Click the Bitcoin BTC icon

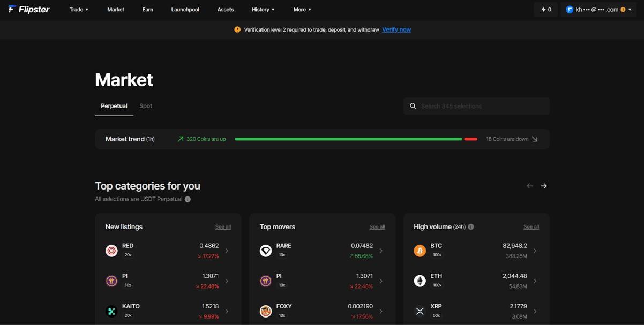tap(420, 251)
